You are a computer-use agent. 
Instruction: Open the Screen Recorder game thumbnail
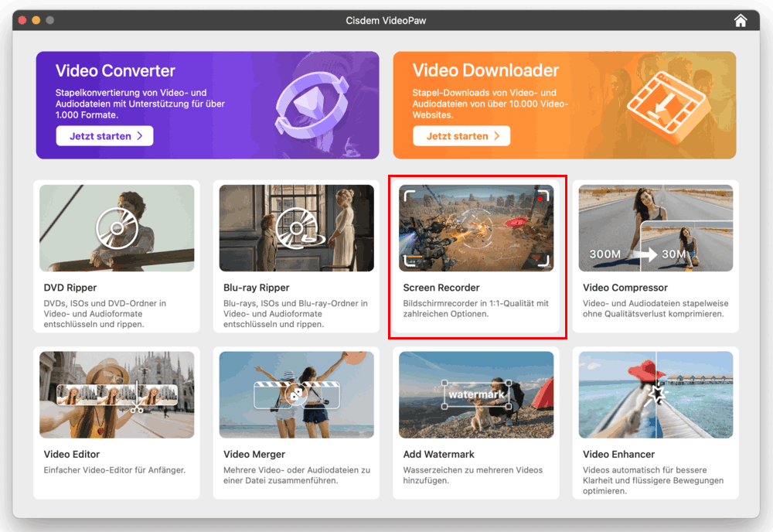[x=476, y=228]
